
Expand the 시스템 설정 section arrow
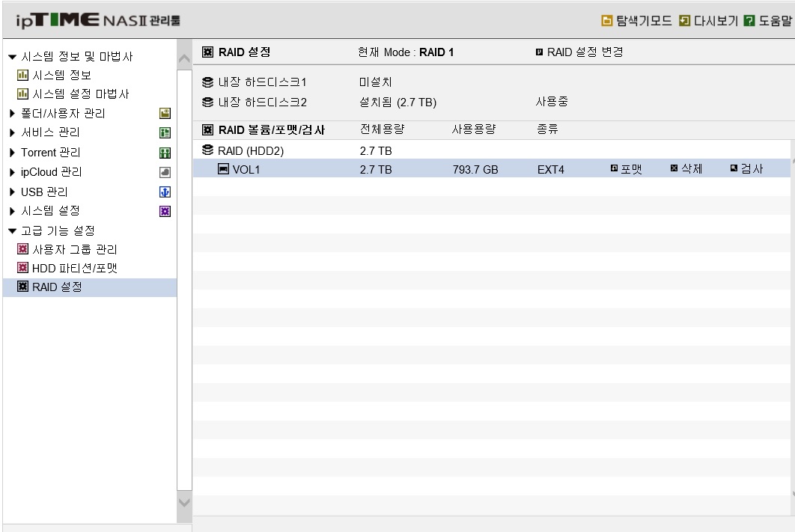tap(12, 211)
